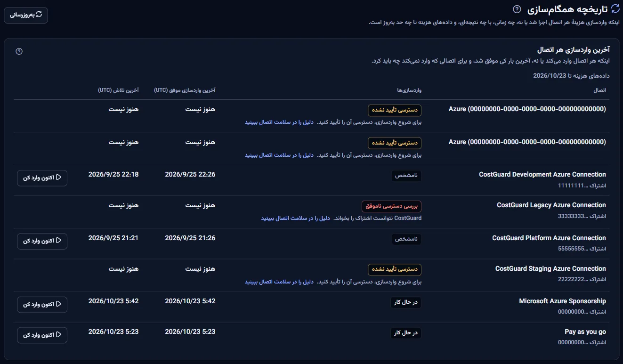Click last attempt time 2026/9/25 22:18
This screenshot has width=623, height=364.
click(x=113, y=175)
